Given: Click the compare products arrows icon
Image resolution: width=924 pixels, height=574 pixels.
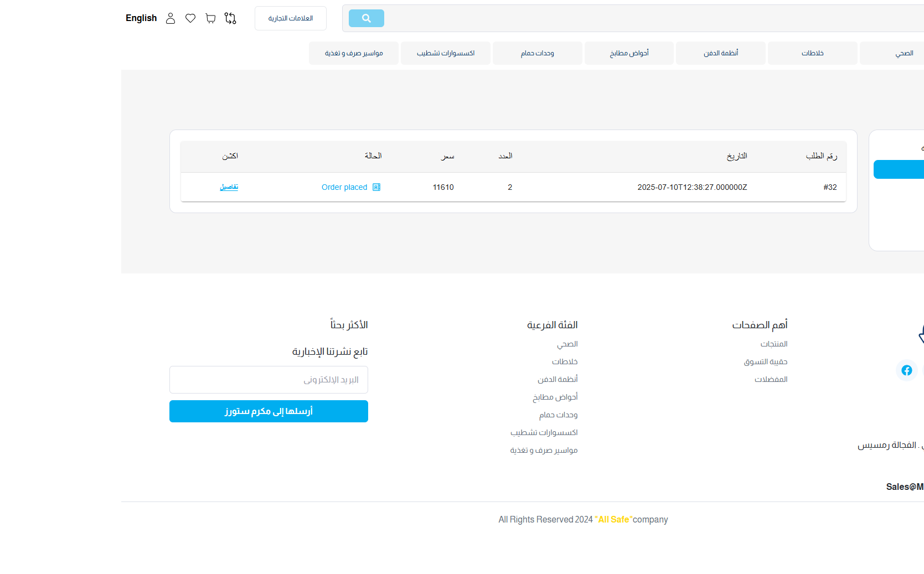Looking at the screenshot, I should pyautogui.click(x=230, y=18).
